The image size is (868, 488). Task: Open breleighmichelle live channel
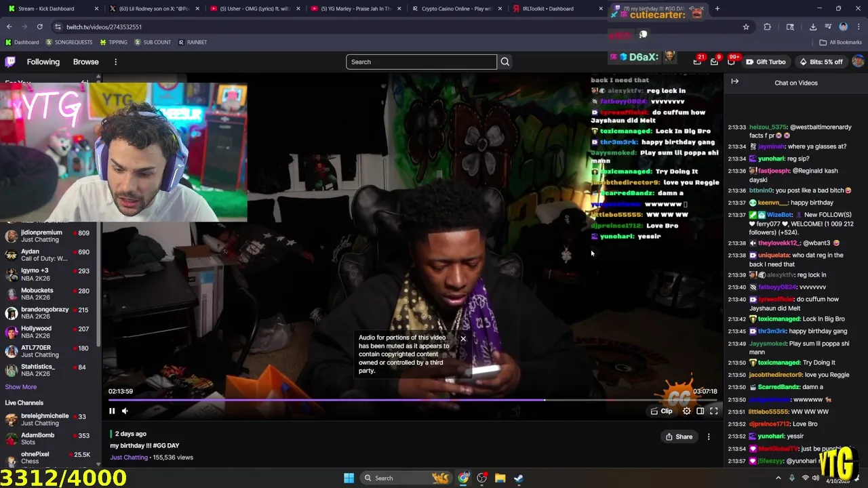click(50, 420)
